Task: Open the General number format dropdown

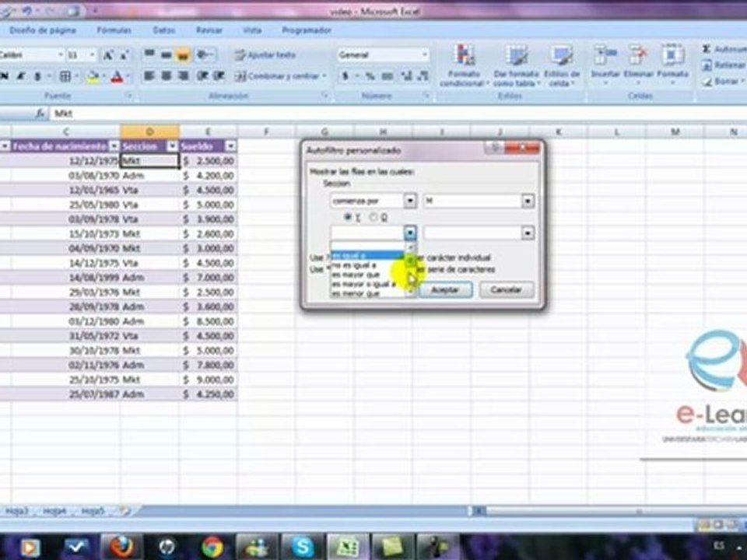Action: tap(424, 54)
